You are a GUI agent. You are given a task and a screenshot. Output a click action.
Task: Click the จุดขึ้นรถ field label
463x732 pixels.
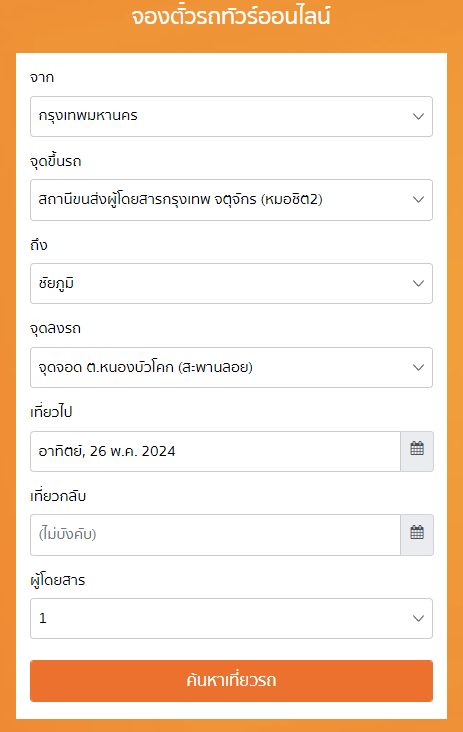tap(56, 162)
